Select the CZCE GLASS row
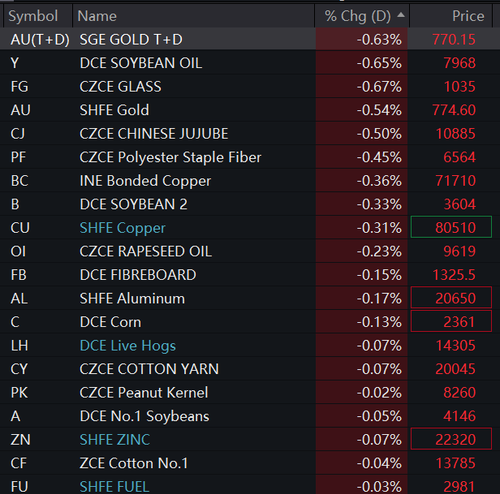This screenshot has width=500, height=494. [250, 87]
